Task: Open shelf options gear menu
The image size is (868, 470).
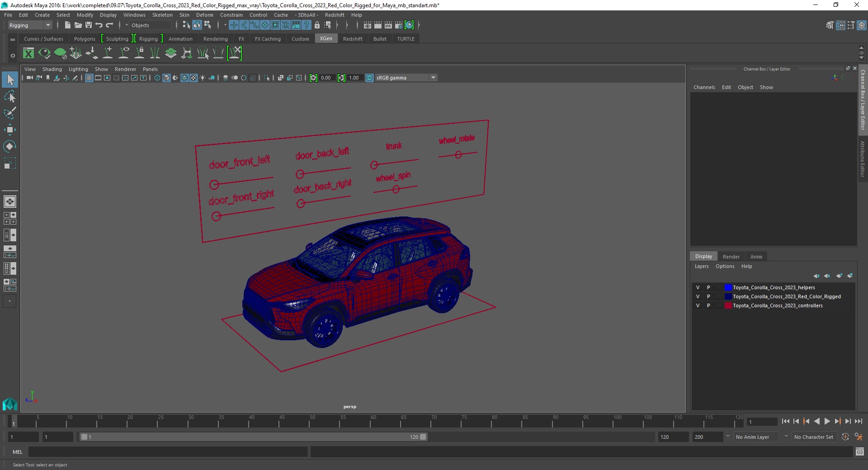Action: pyautogui.click(x=13, y=56)
